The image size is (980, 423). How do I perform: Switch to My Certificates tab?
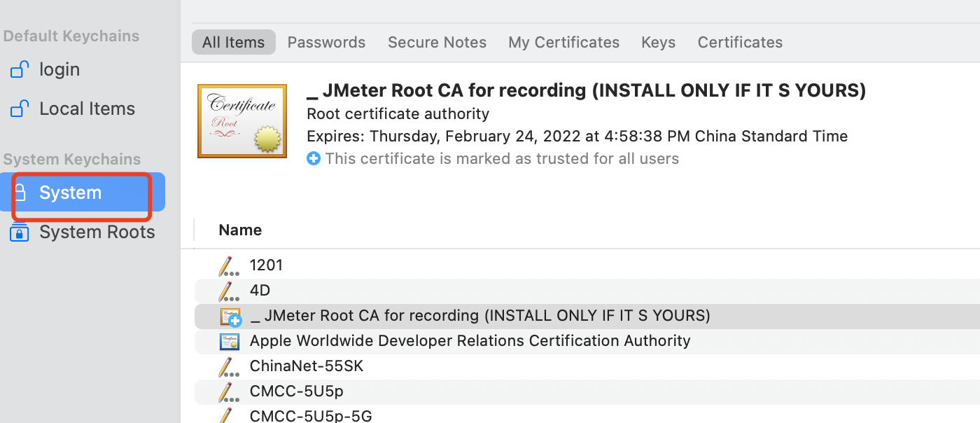tap(563, 42)
